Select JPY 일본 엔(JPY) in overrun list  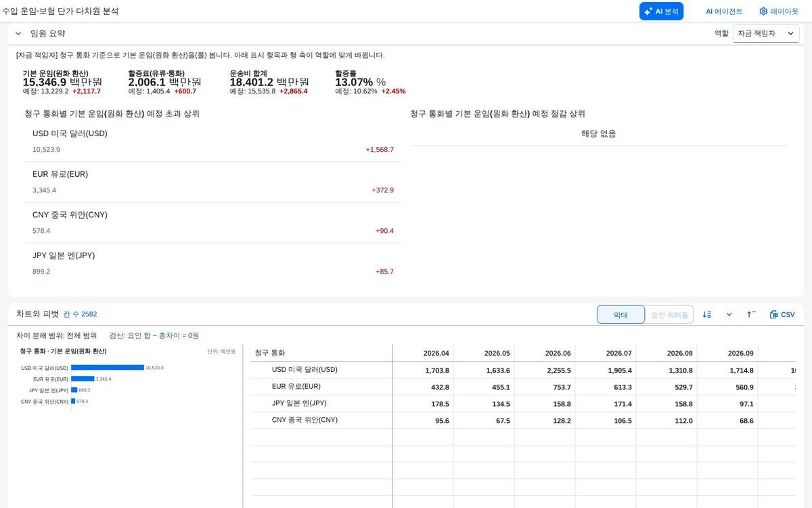click(213, 263)
